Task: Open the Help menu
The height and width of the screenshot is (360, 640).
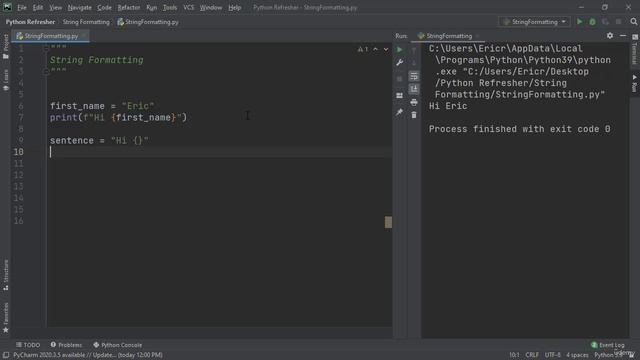Action: tap(234, 7)
